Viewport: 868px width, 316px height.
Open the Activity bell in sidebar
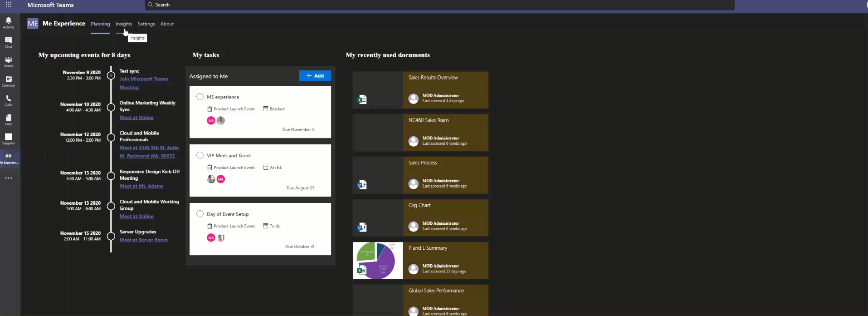click(9, 23)
